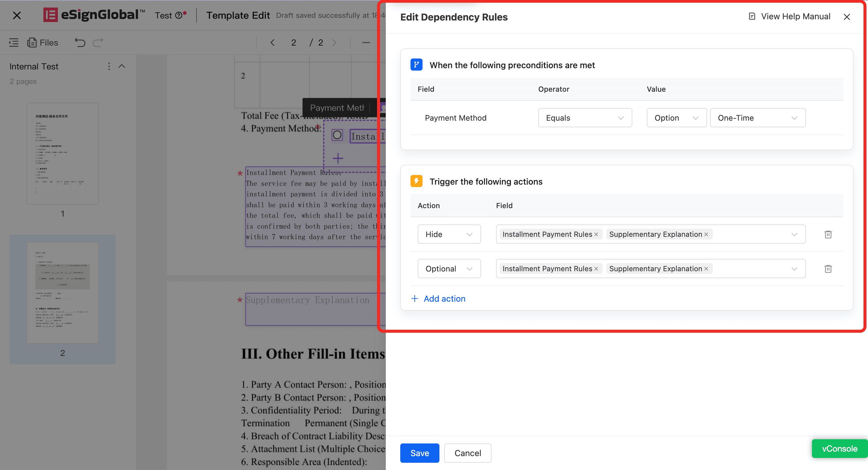Viewport: 868px width, 470px height.
Task: Save the dependency rules
Action: pyautogui.click(x=420, y=453)
